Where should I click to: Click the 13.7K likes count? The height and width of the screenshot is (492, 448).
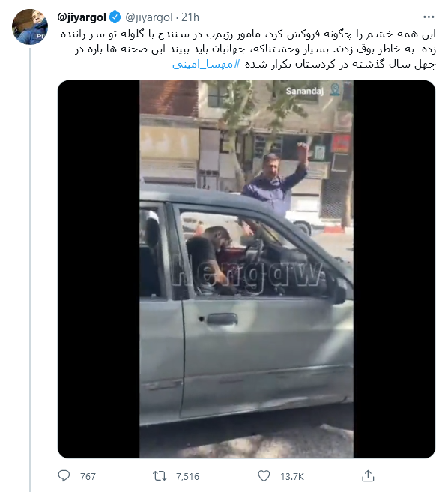pyautogui.click(x=292, y=477)
